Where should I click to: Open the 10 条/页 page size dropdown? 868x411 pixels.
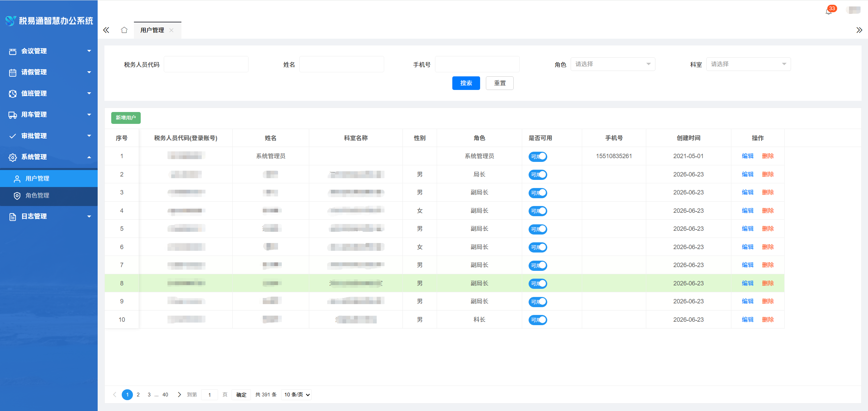(296, 394)
